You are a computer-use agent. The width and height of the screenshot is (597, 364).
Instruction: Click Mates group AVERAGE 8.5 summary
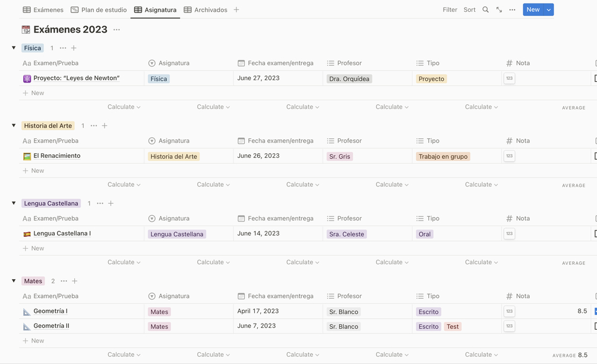[570, 355]
